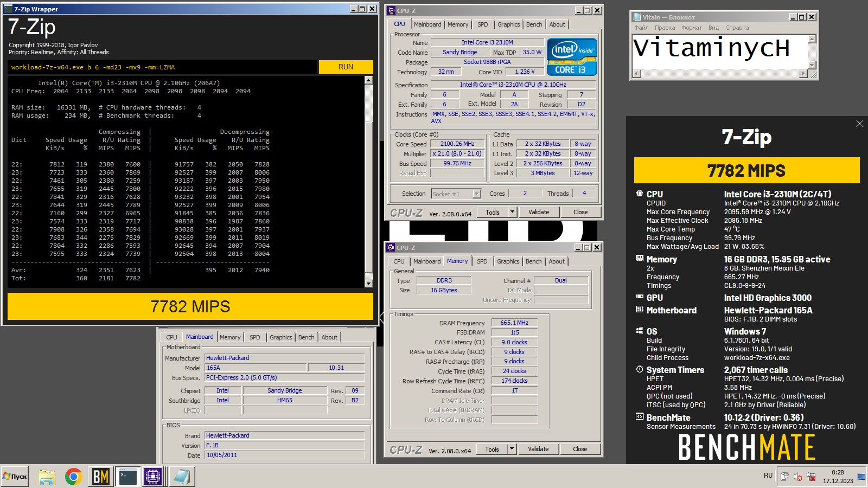Open Windows Explorer from the taskbar

click(x=47, y=477)
